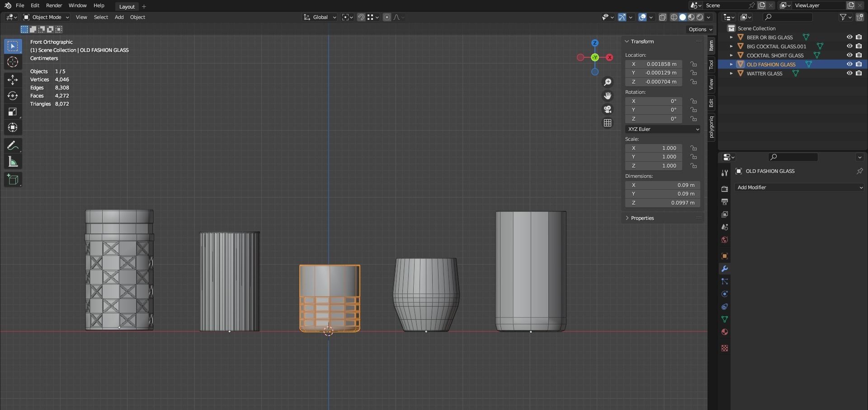The height and width of the screenshot is (410, 868).
Task: Open XYZ Euler rotation mode dropdown
Action: (x=663, y=129)
